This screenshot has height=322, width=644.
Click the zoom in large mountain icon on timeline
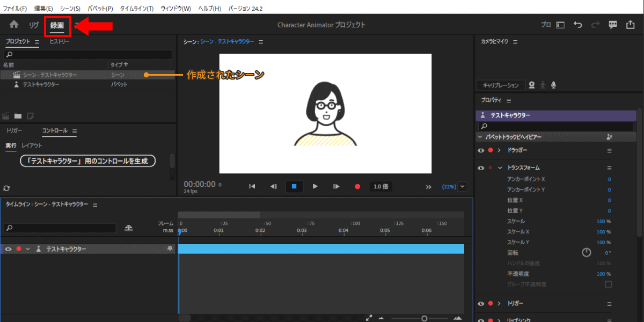pos(458,318)
